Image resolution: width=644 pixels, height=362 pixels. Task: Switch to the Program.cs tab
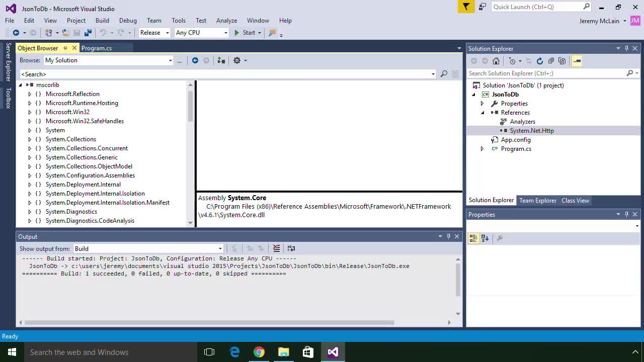tap(97, 48)
